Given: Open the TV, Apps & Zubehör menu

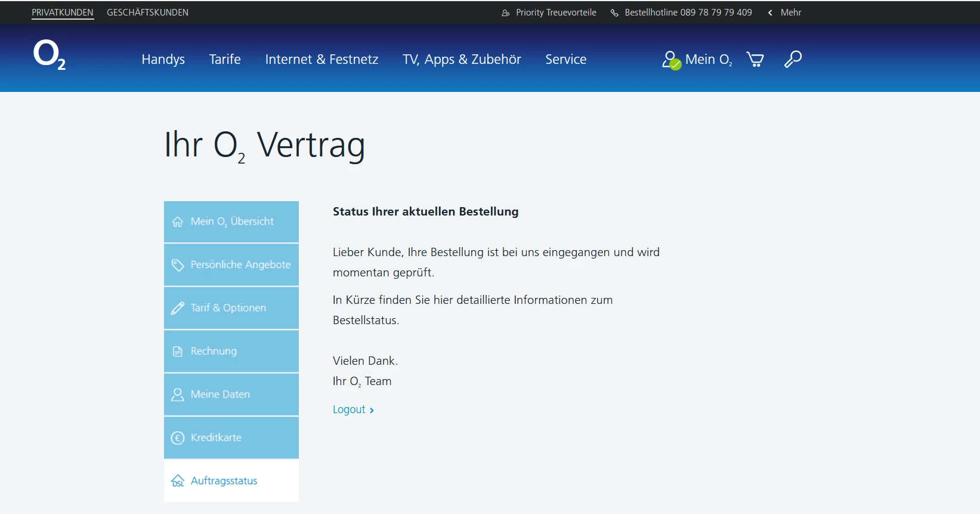Looking at the screenshot, I should click(462, 59).
